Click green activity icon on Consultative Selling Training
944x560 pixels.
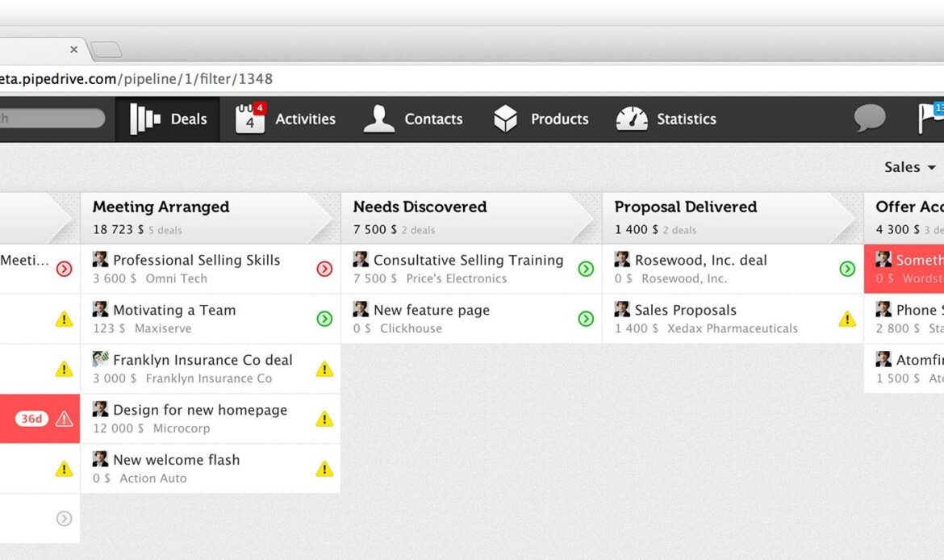coord(586,269)
